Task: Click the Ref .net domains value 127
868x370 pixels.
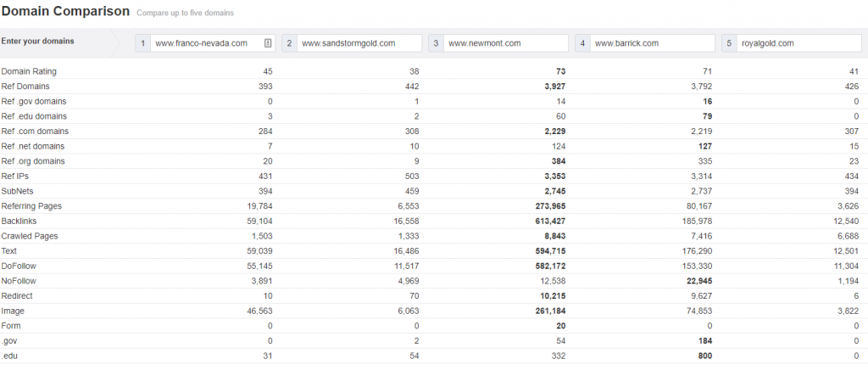Action: click(x=705, y=146)
